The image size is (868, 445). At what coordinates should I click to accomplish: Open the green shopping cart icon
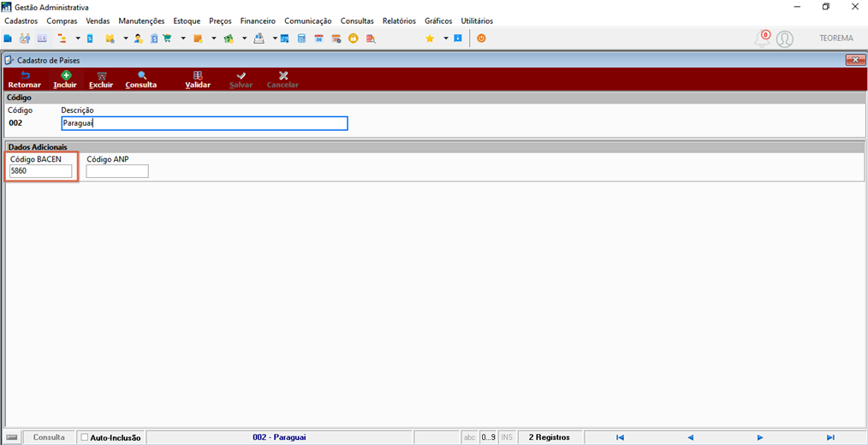(x=167, y=39)
